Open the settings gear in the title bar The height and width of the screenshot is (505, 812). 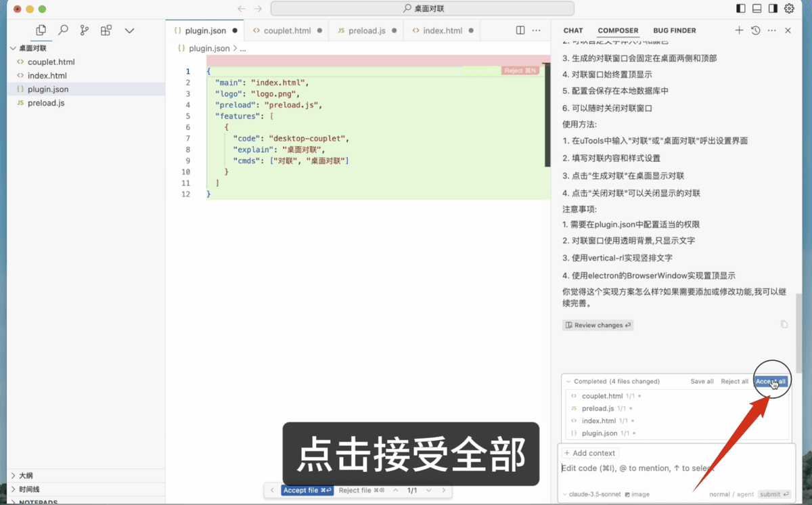788,9
